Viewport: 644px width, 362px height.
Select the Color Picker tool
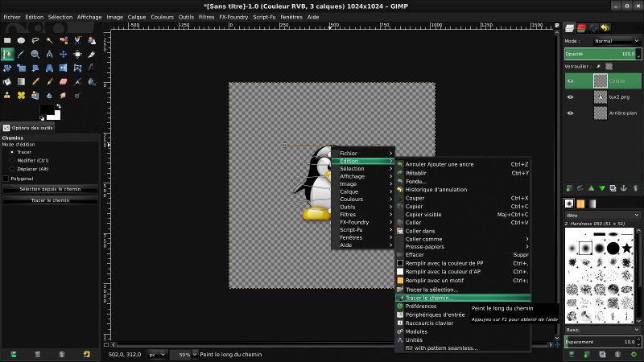tap(22, 54)
